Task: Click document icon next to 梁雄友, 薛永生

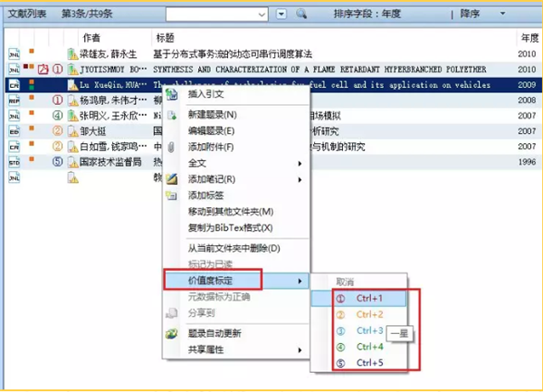Action: click(x=72, y=54)
